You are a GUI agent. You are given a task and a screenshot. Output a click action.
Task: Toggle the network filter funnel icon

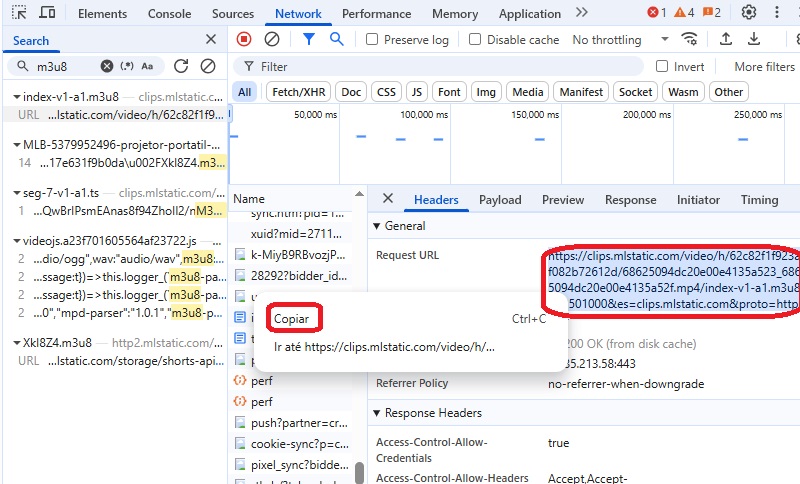tap(309, 39)
